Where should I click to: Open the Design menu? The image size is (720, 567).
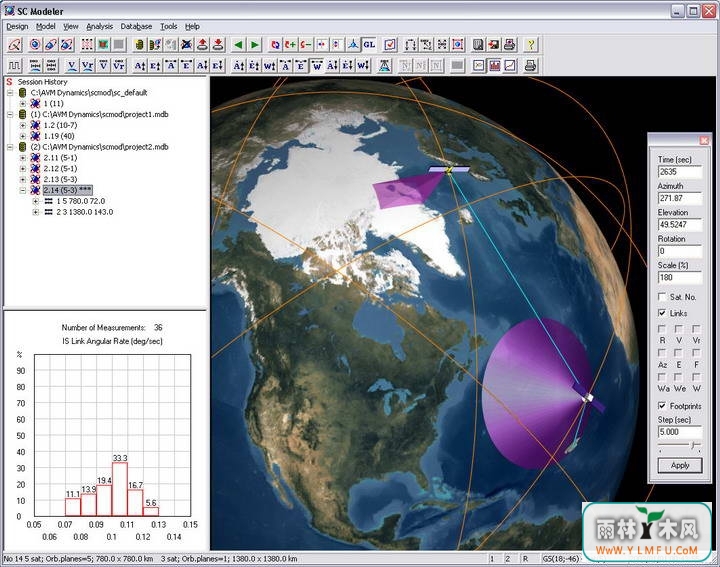(17, 27)
